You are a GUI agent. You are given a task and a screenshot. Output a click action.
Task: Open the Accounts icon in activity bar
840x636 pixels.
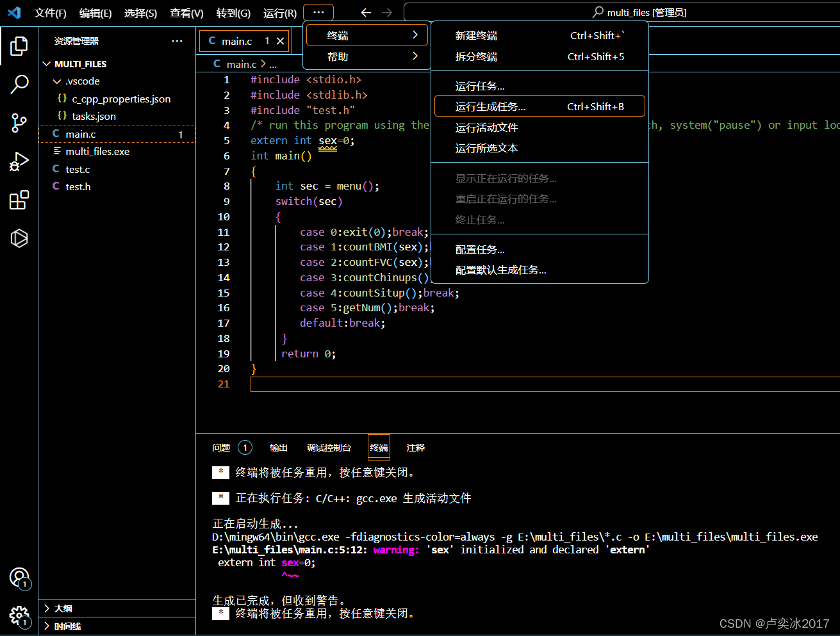coord(19,578)
